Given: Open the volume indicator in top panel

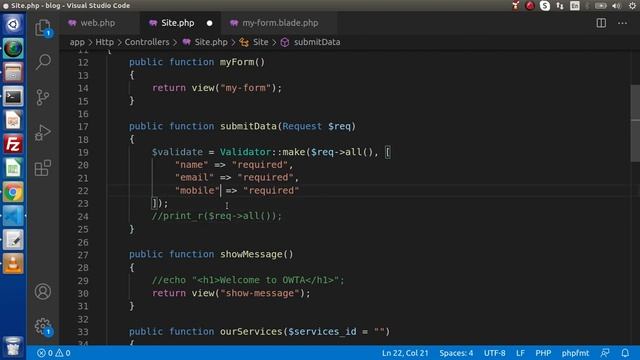Looking at the screenshot, I should coord(617,6).
